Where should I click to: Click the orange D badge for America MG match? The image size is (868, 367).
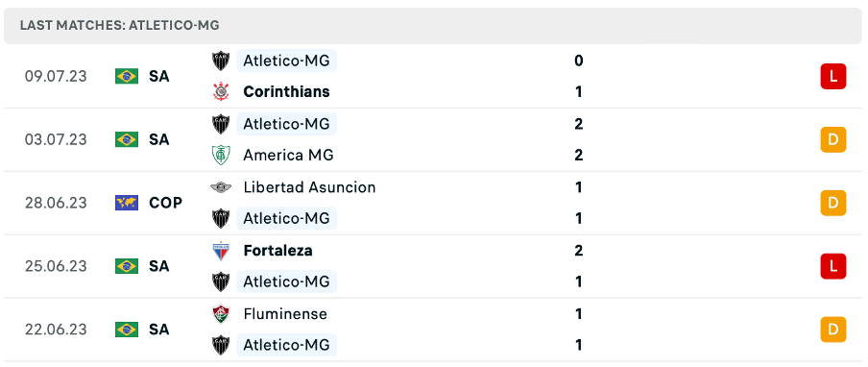pos(833,139)
